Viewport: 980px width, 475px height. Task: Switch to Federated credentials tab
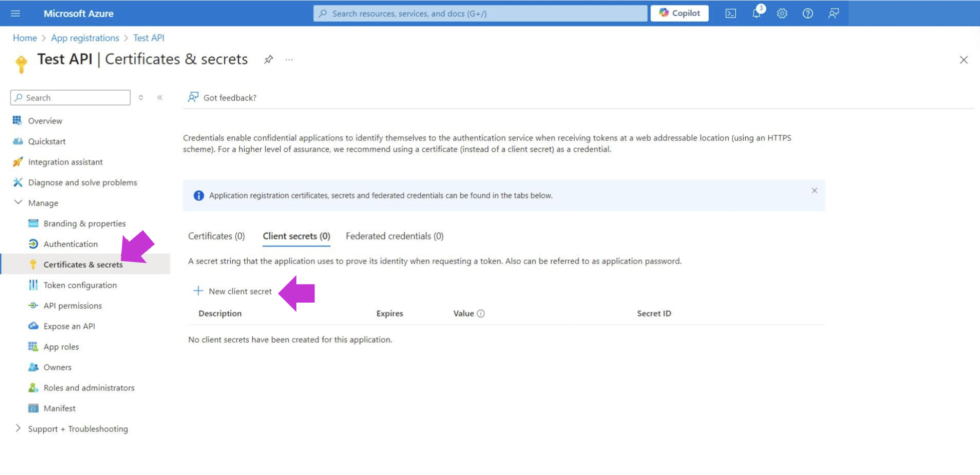[x=394, y=236]
